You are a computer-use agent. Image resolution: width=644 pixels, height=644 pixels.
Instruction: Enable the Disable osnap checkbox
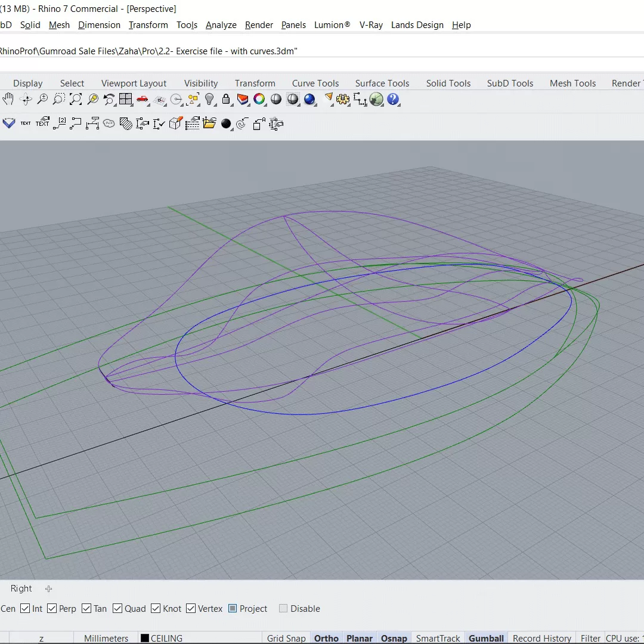[283, 608]
